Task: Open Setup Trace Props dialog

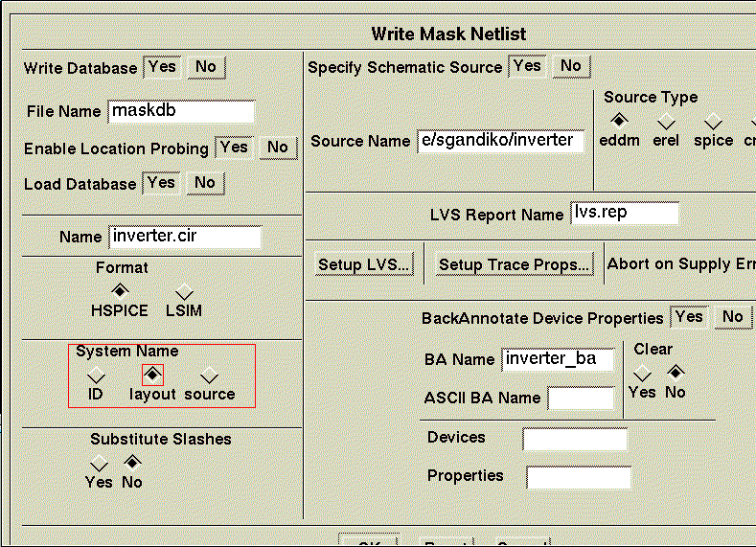Action: coord(514,265)
